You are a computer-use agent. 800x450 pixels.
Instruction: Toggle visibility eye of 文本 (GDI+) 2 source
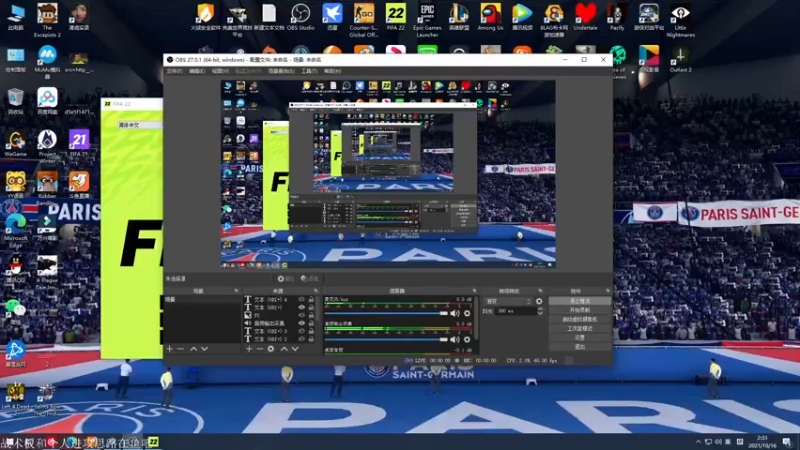(x=302, y=338)
